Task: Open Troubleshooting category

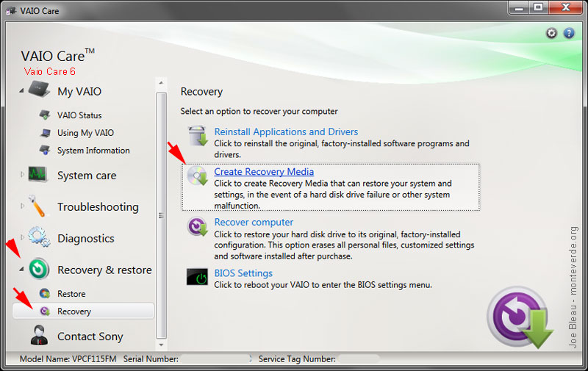Action: (98, 207)
